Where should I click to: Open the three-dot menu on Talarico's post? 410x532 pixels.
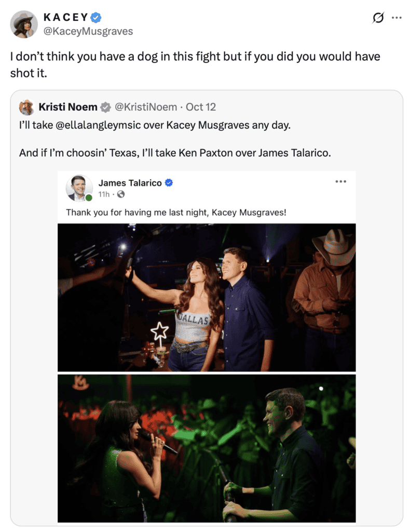tap(340, 181)
